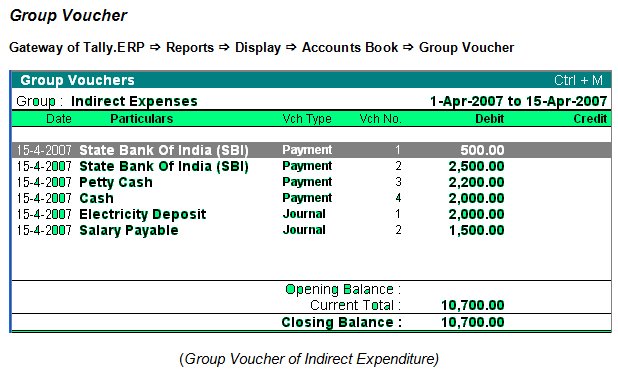Screen dimensions: 618x373
Task: Click the Date column header
Action: (x=59, y=119)
